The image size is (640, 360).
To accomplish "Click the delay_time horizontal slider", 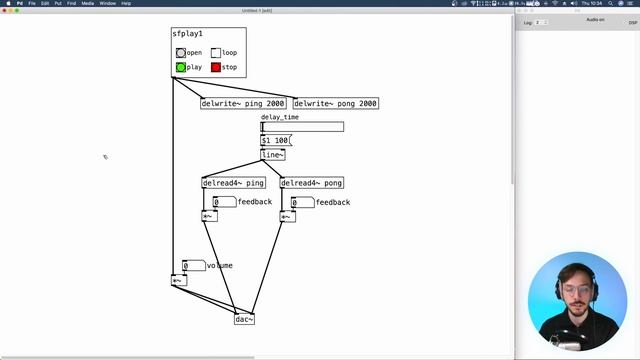I will pos(302,127).
